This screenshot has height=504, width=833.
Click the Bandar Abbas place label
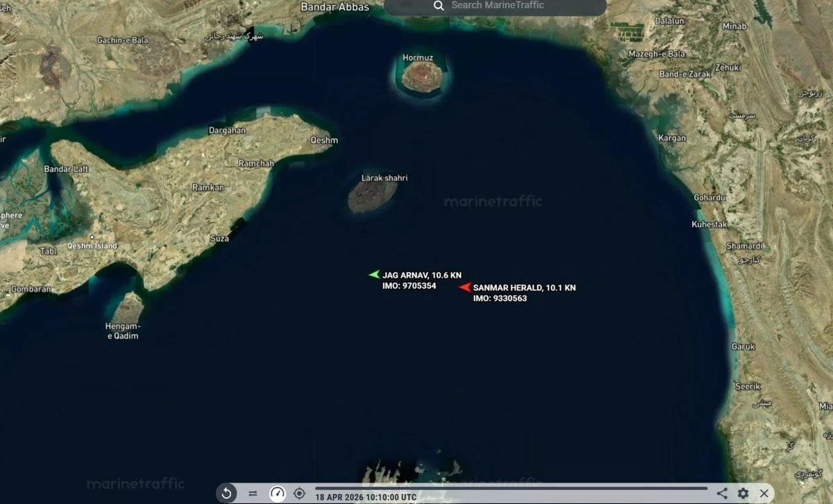coord(335,6)
